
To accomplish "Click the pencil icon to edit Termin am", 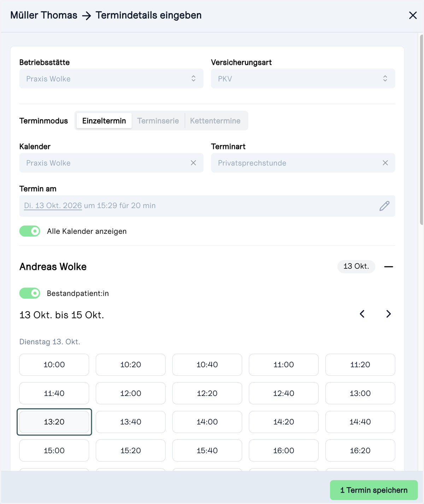I will (x=384, y=206).
